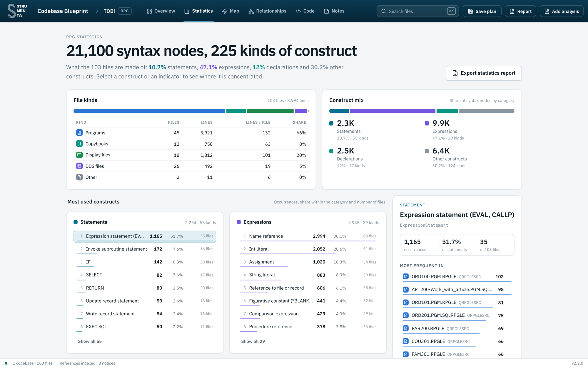Click the green status dot in footer
Image resolution: width=588 pixels, height=368 pixels.
pos(6,363)
